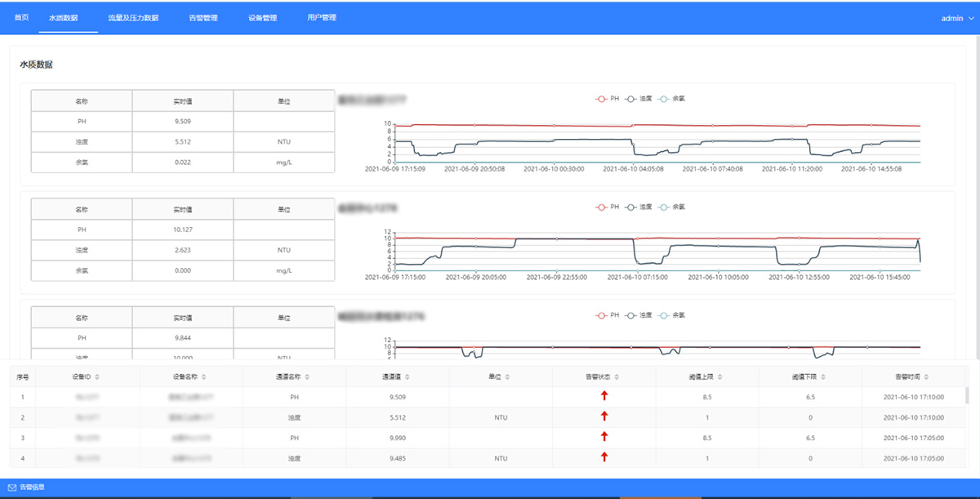Click red alarm arrow in PH 9.990 row
The width and height of the screenshot is (980, 499).
604,437
